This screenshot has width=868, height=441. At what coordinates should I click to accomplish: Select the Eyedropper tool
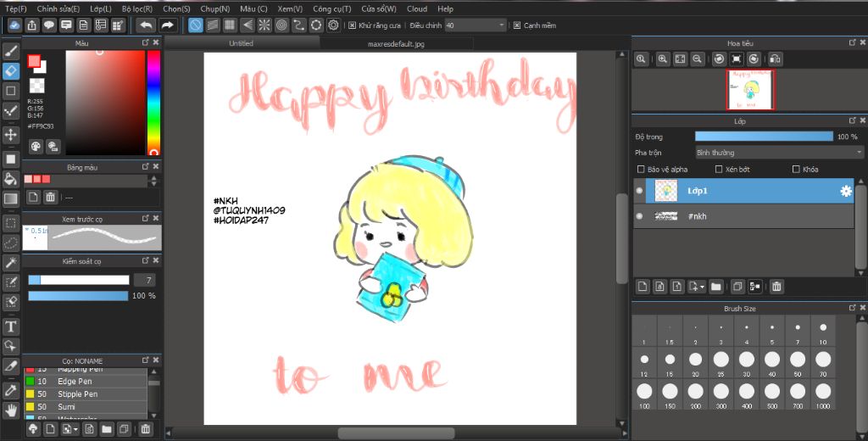point(11,391)
